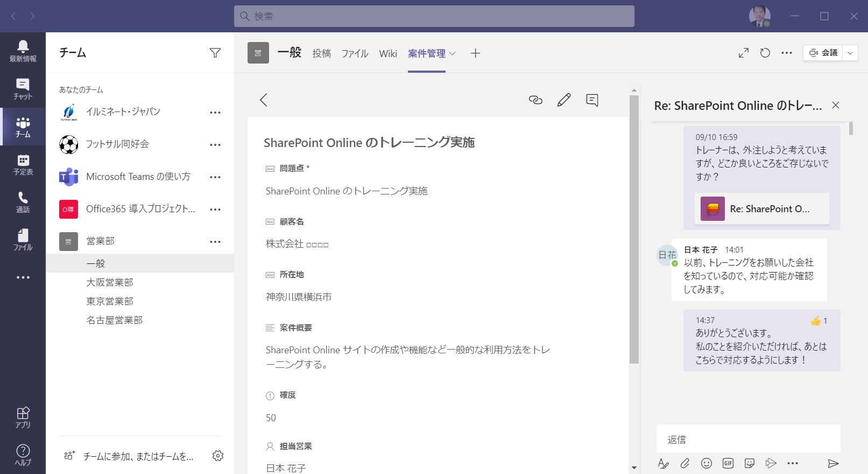Image resolution: width=868 pixels, height=474 pixels.
Task: Schedule a meeting from compose toolbar
Action: 771,463
